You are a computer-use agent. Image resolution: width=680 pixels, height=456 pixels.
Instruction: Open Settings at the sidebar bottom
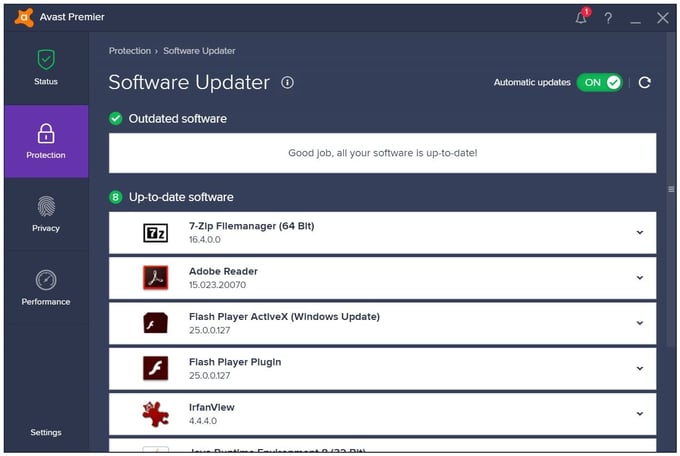pyautogui.click(x=46, y=432)
